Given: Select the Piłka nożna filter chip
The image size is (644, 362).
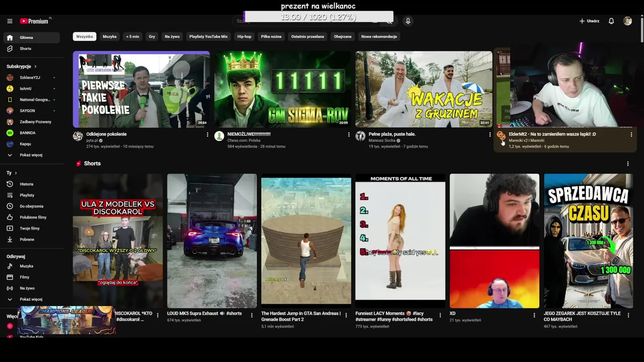Looking at the screenshot, I should pyautogui.click(x=271, y=37).
